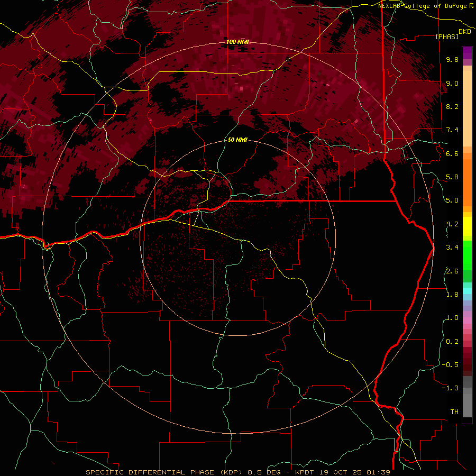476x476 pixels.
Task: Click the purple swatch atop the color bar
Action: tap(467, 53)
